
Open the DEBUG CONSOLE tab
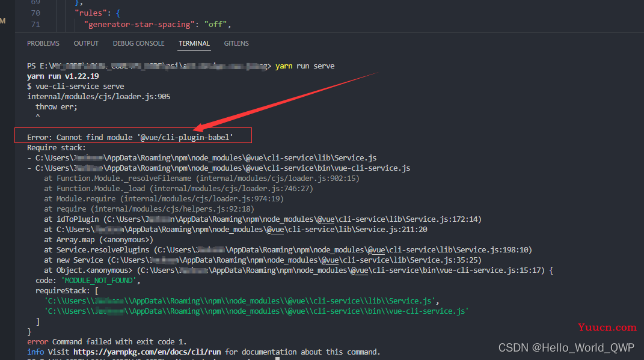(138, 43)
